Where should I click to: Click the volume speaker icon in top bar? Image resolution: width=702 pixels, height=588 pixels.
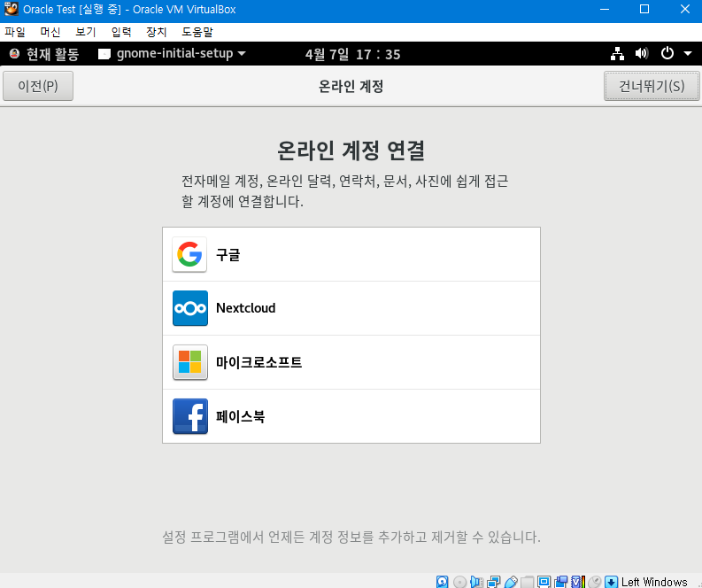[x=642, y=54]
